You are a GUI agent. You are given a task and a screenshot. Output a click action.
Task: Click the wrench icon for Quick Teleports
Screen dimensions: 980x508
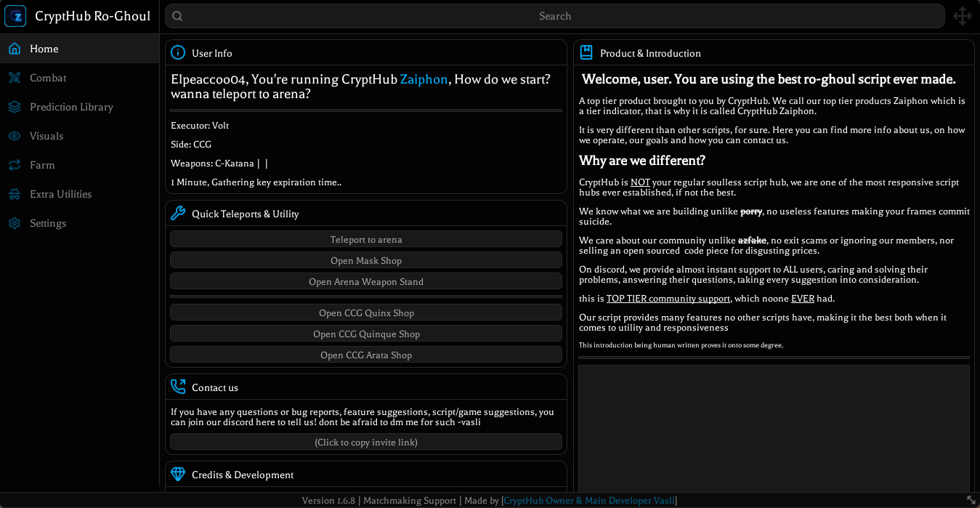tap(178, 213)
